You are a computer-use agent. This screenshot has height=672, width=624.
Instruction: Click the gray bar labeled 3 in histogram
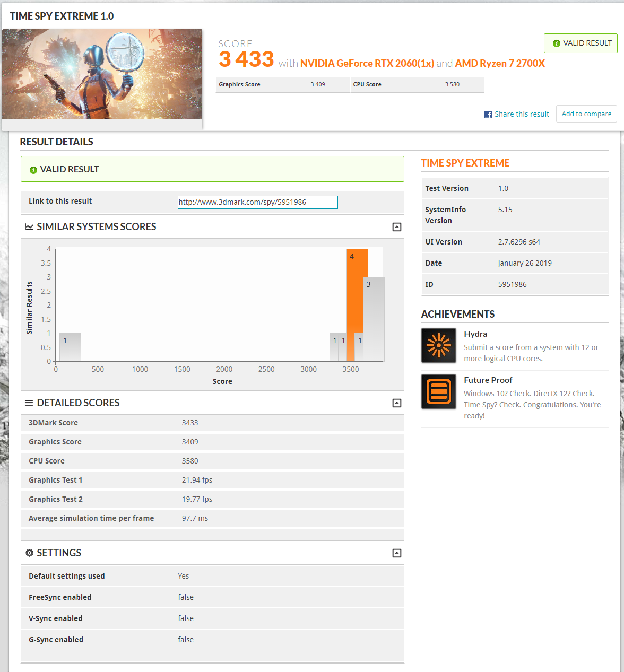pyautogui.click(x=374, y=318)
